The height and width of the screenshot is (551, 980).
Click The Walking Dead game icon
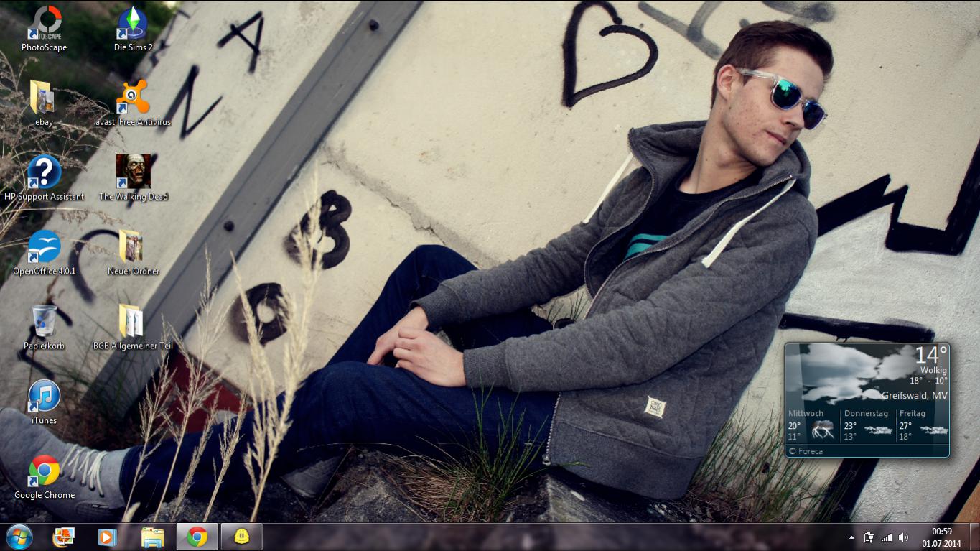pos(133,172)
